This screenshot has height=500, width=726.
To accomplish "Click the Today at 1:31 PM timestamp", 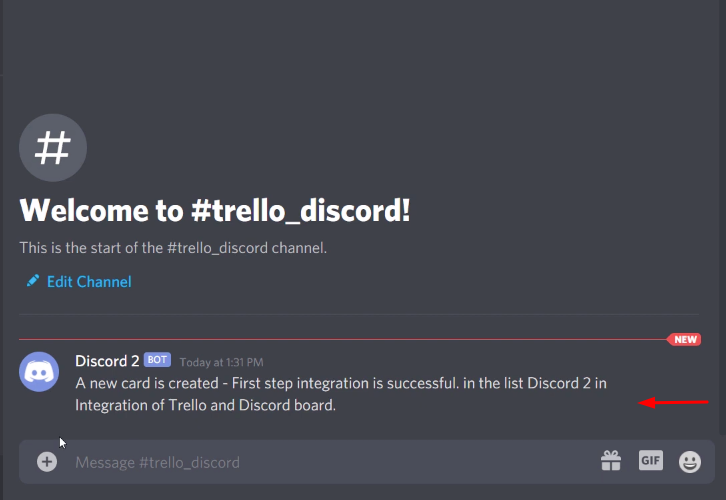I will [x=221, y=362].
